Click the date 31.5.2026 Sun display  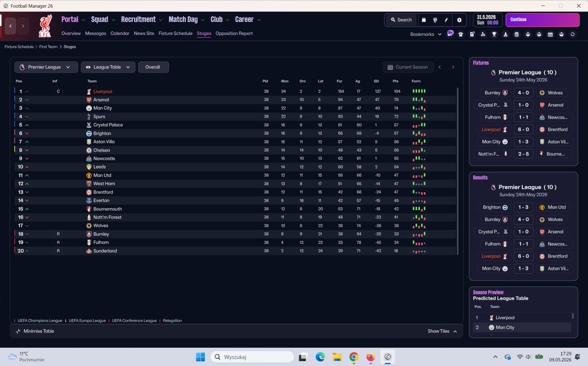(487, 20)
